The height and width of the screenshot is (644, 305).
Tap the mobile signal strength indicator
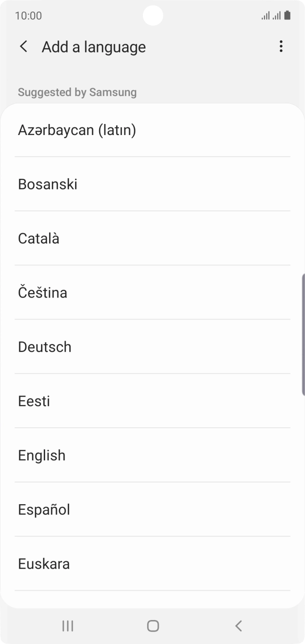click(265, 15)
